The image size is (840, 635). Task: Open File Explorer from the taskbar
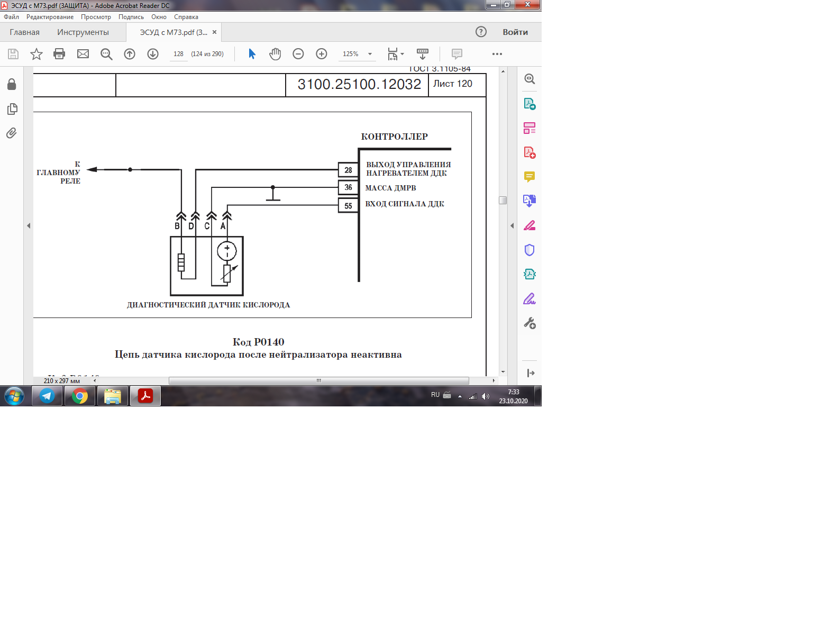[x=113, y=396]
